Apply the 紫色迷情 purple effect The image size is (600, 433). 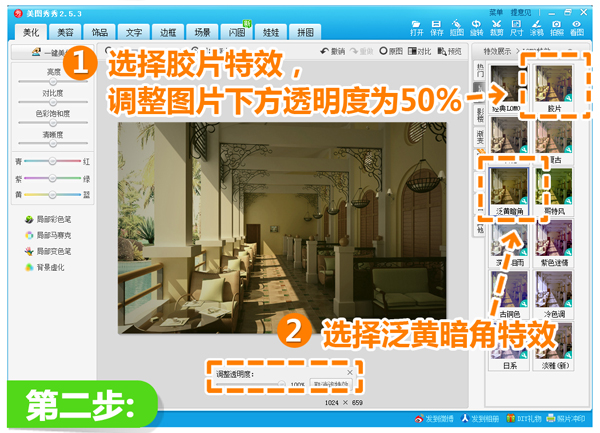click(x=554, y=243)
